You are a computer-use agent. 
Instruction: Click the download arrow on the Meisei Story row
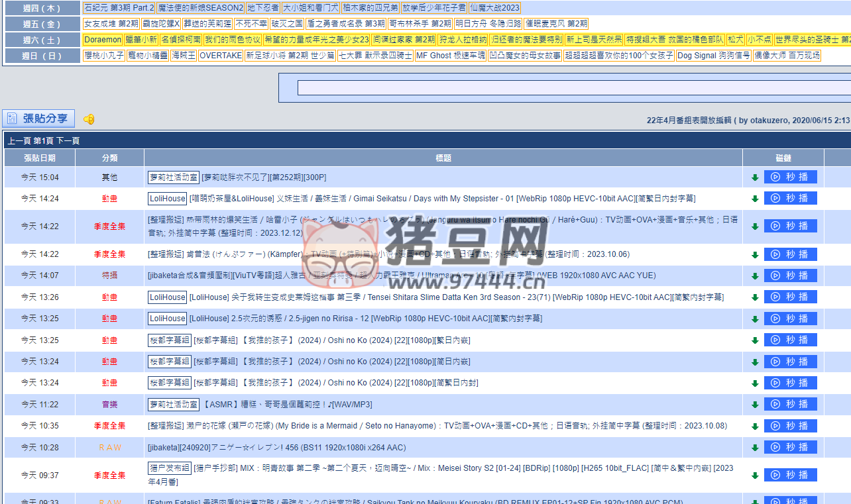pos(755,474)
